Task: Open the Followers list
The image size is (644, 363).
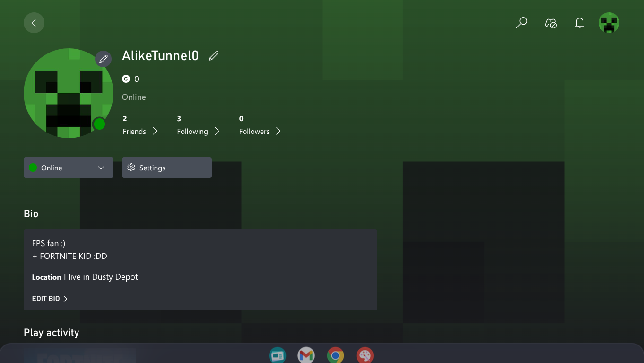Action: (260, 126)
